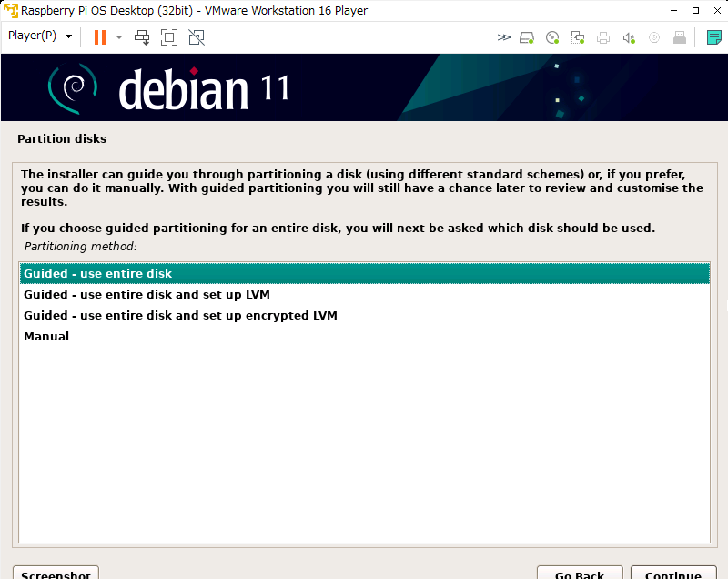728x579 pixels.
Task: Click the removable USB drive icon
Action: click(680, 37)
